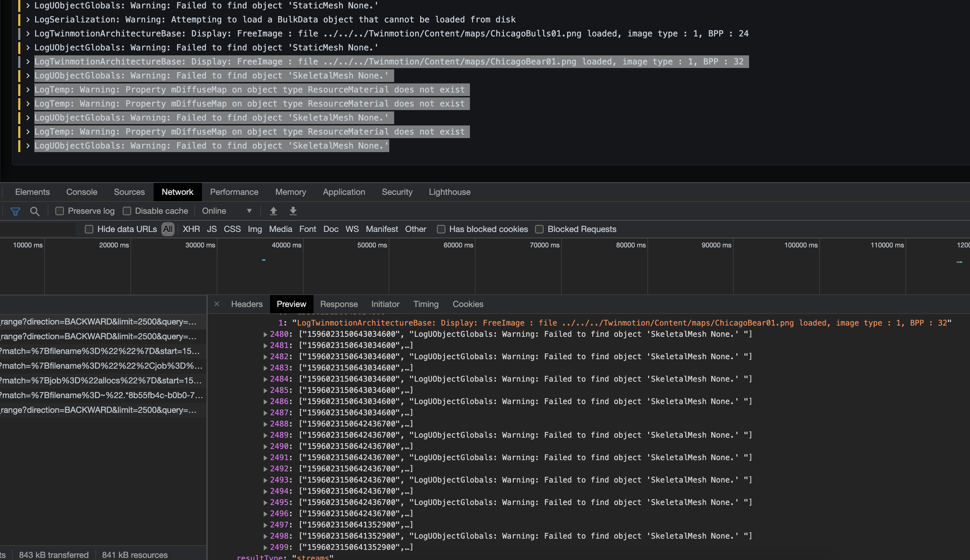Filter requests by XHR type
This screenshot has height=560, width=970.
(x=191, y=229)
